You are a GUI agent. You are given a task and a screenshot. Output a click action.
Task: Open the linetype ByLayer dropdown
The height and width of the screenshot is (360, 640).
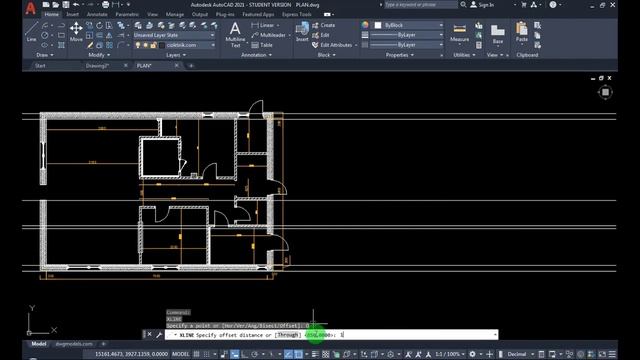point(407,45)
